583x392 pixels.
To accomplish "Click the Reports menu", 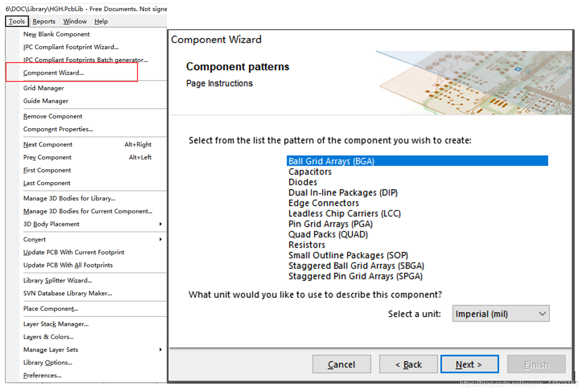I will point(44,21).
